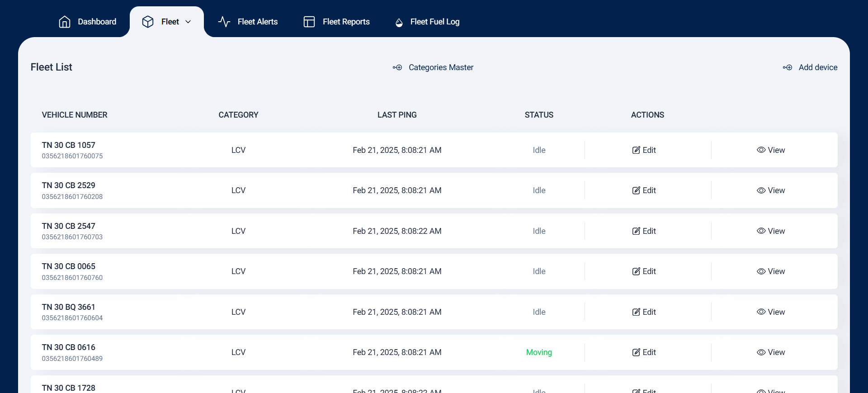Viewport: 868px width, 393px height.
Task: Click the Fleet Fuel Log droplet icon
Action: [399, 23]
